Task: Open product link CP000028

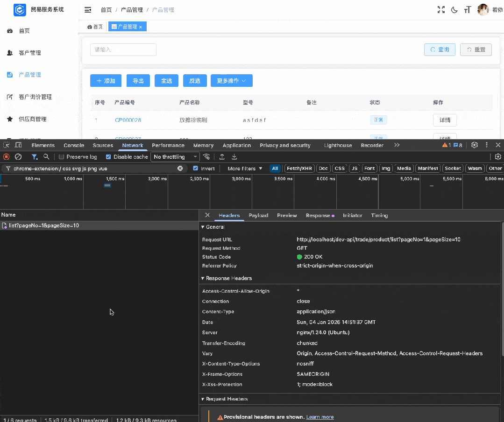Action: pos(128,120)
